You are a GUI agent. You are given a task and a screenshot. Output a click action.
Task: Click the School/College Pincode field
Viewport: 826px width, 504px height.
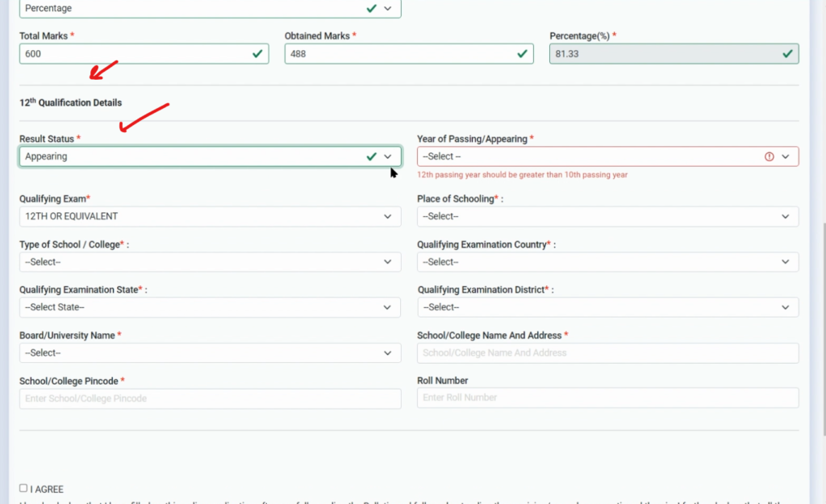point(210,398)
